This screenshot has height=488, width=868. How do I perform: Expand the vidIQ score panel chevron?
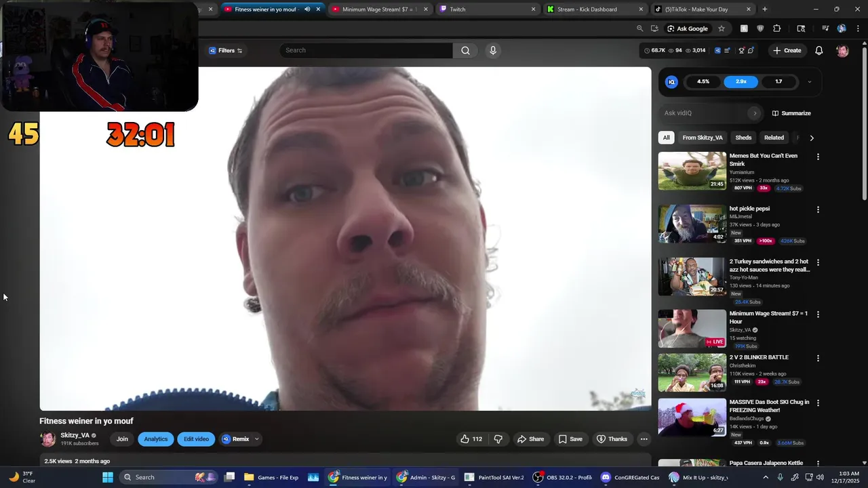(809, 82)
